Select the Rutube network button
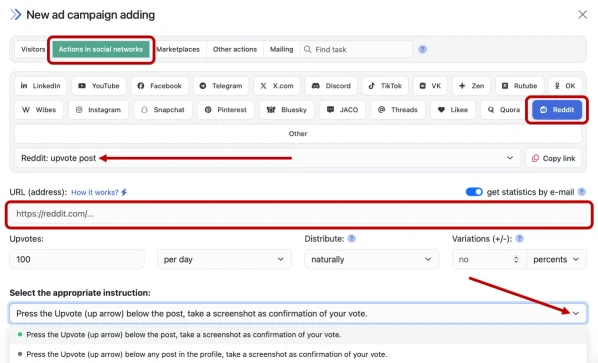The image size is (598, 363). [x=519, y=86]
